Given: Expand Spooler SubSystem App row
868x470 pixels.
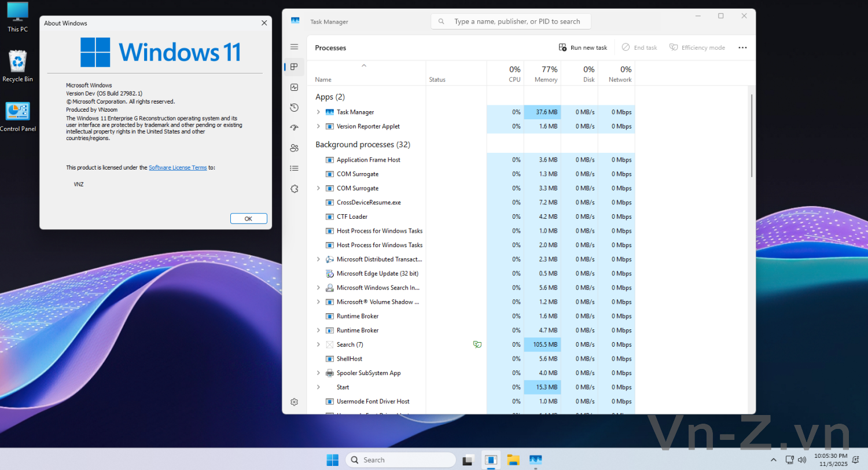Looking at the screenshot, I should 318,373.
